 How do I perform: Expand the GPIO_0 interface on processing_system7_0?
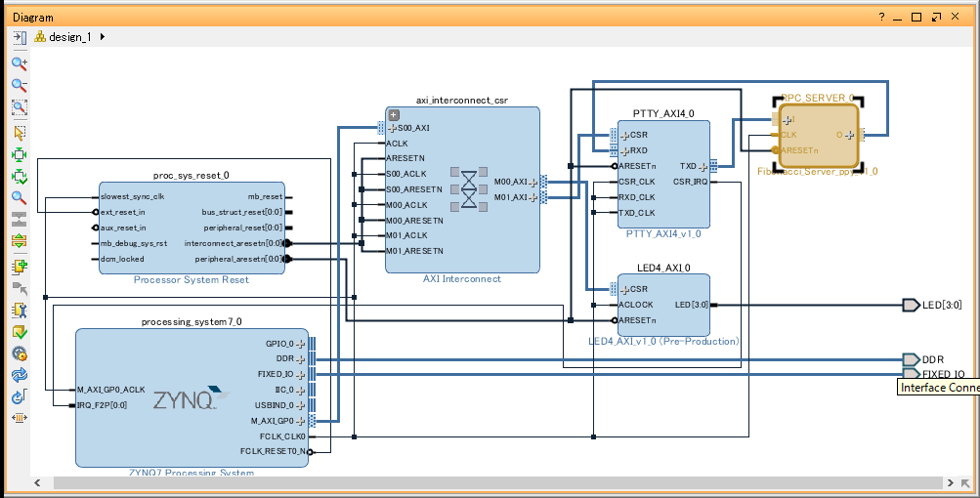point(301,344)
